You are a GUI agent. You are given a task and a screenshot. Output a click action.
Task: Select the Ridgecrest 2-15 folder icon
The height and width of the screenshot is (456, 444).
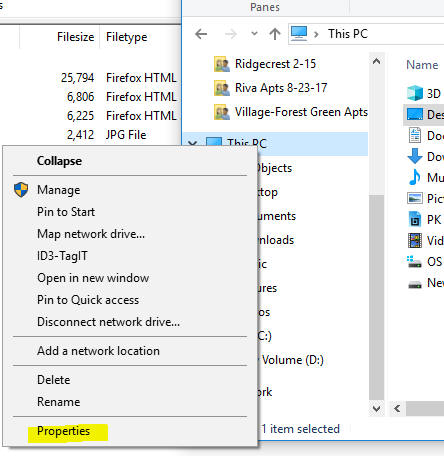coord(222,64)
